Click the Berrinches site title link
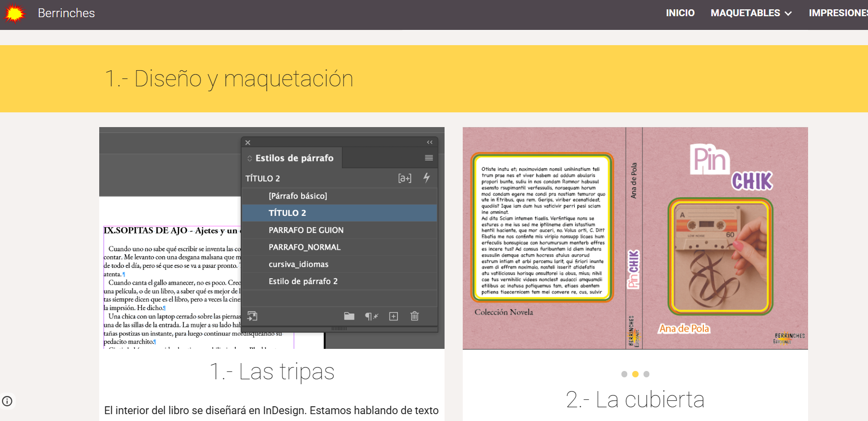This screenshot has width=868, height=421. (x=66, y=13)
